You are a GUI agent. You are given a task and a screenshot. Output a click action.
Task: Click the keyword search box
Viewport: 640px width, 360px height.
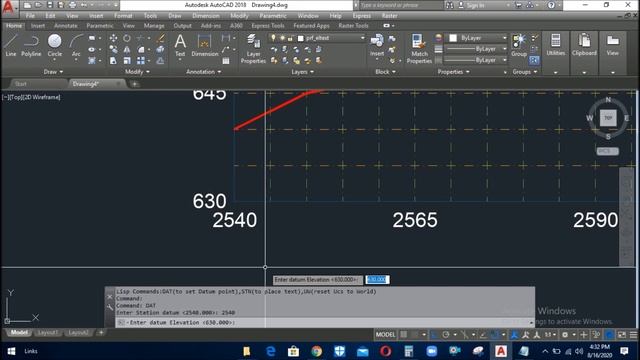coord(401,5)
